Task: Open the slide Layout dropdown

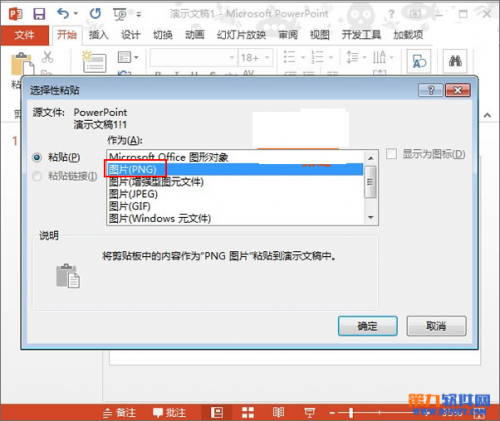Action: (128, 57)
